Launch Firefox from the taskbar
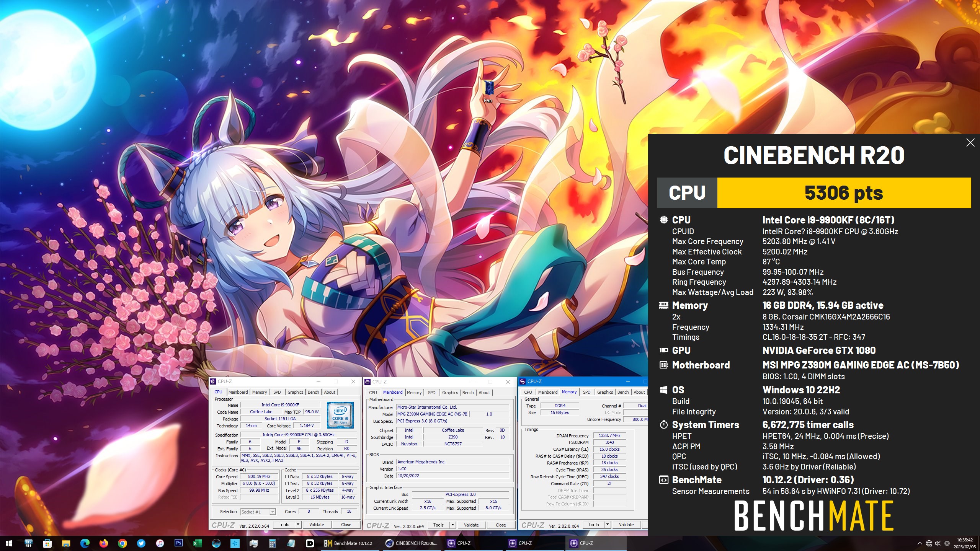This screenshot has height=551, width=980. pyautogui.click(x=103, y=543)
